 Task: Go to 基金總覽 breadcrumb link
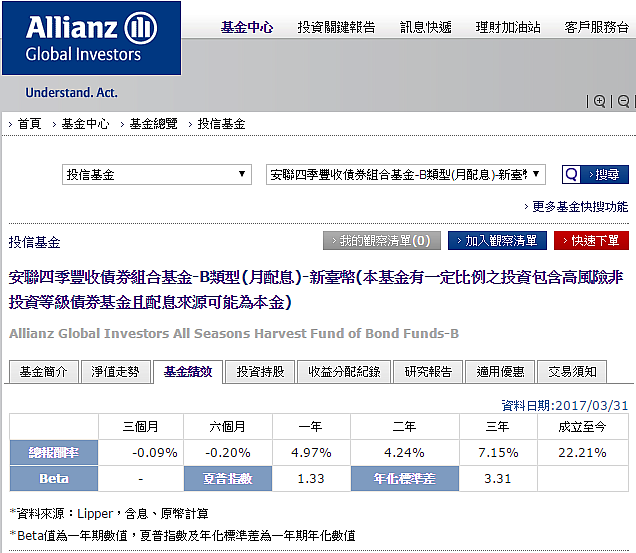point(153,124)
